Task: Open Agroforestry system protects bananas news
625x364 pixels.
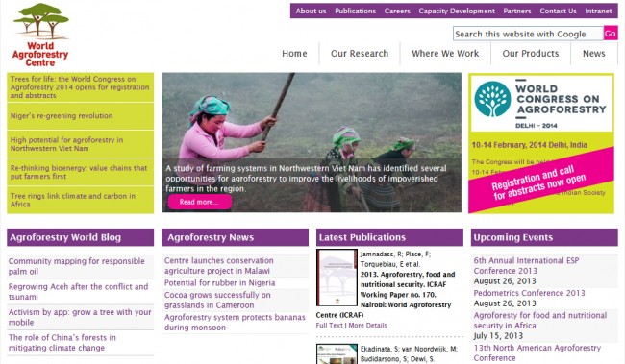Action: tap(235, 322)
